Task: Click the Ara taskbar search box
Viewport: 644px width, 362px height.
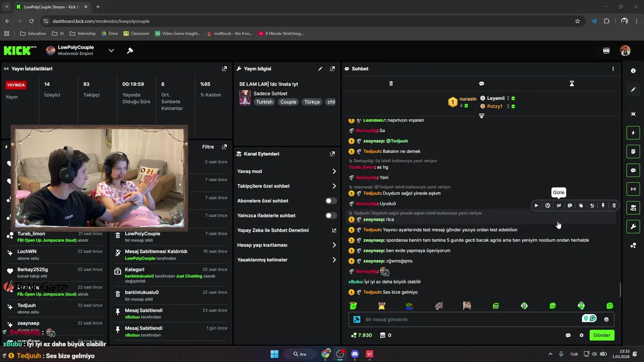Action: point(301,354)
